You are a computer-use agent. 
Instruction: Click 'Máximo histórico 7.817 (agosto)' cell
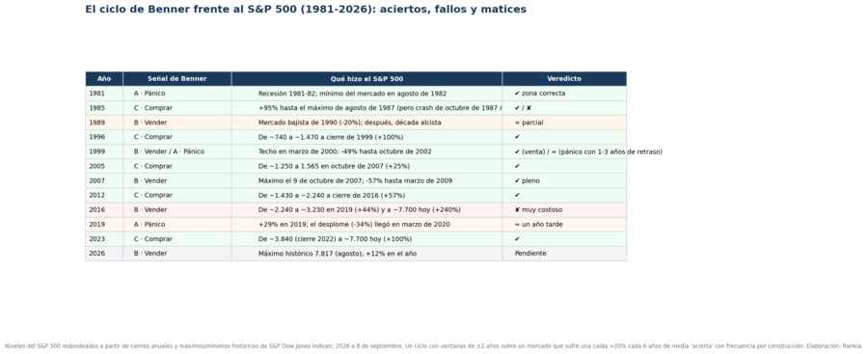pyautogui.click(x=366, y=253)
